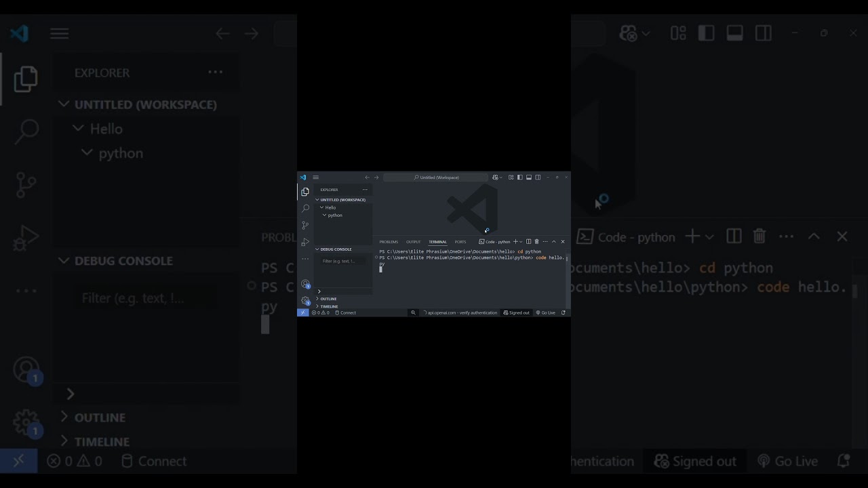Click 'api.openai.com - verify authentication' status item
The height and width of the screenshot is (488, 868).
(x=460, y=312)
